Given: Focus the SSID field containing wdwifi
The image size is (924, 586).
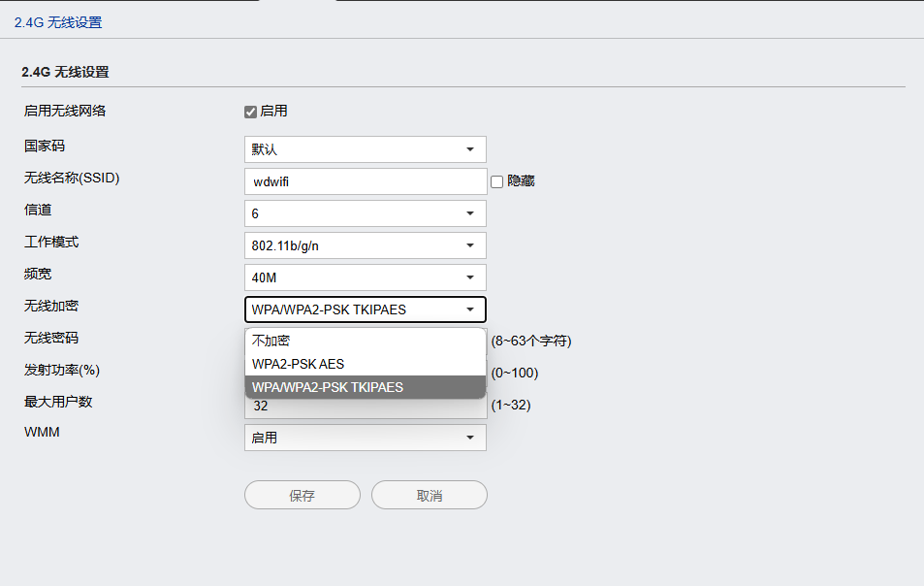Looking at the screenshot, I should pos(366,181).
